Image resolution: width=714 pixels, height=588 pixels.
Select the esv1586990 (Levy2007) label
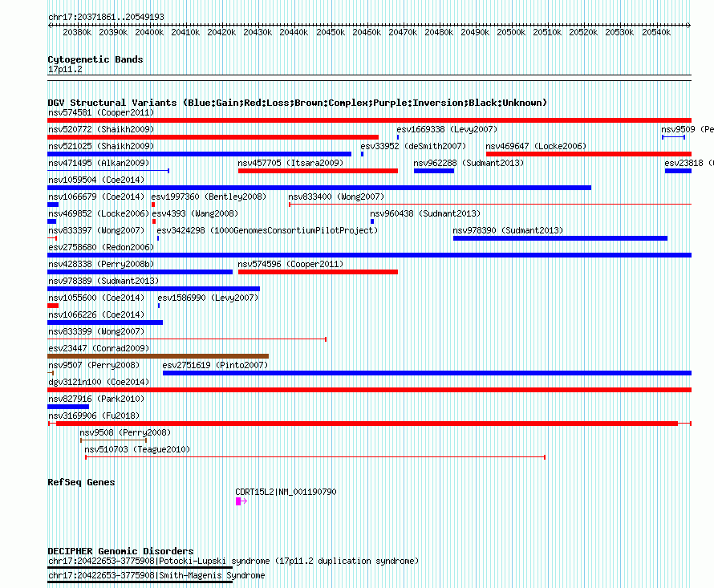[x=208, y=298]
